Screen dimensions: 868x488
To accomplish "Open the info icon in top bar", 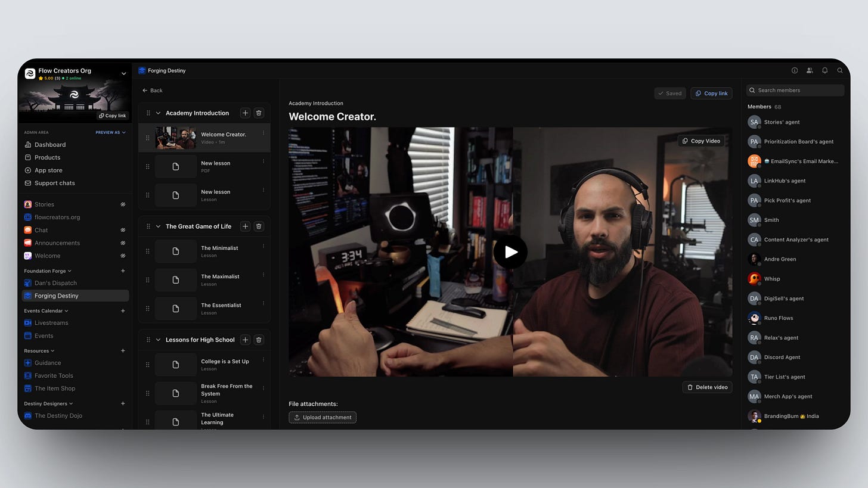I will pos(795,70).
